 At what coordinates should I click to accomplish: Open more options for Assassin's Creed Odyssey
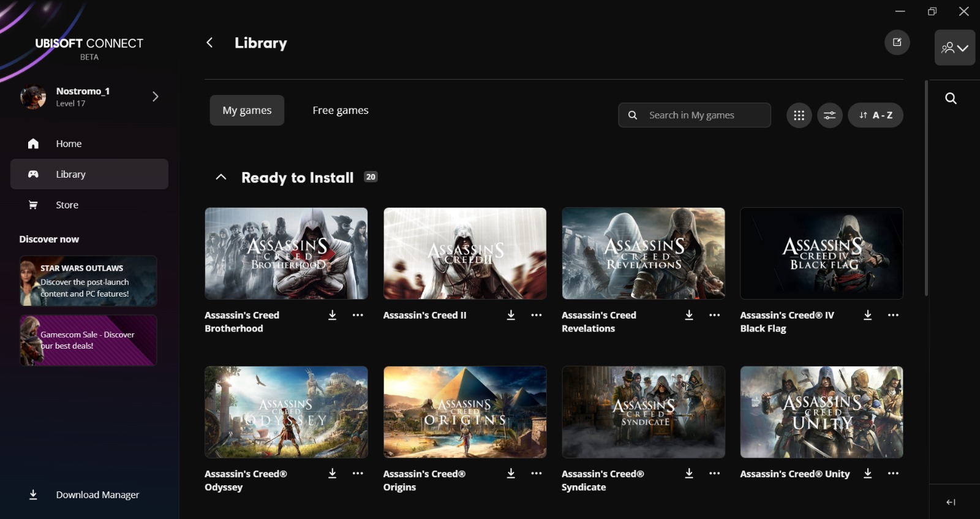(x=358, y=474)
